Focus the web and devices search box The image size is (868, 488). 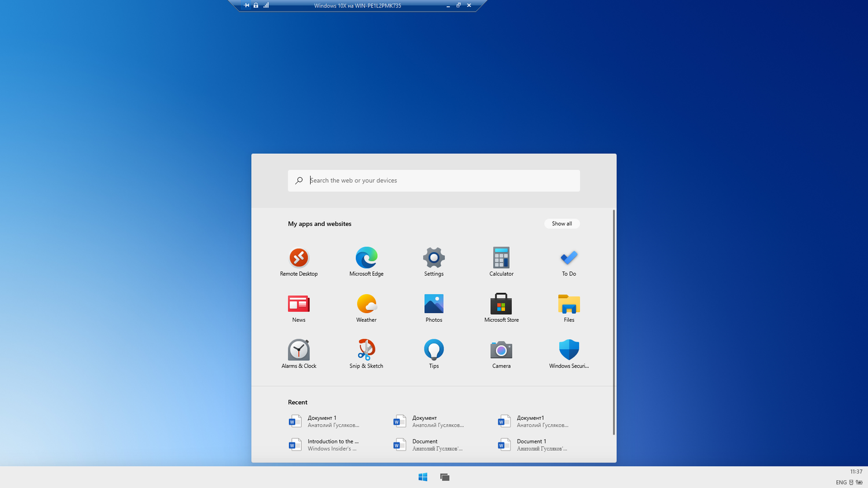[434, 181]
